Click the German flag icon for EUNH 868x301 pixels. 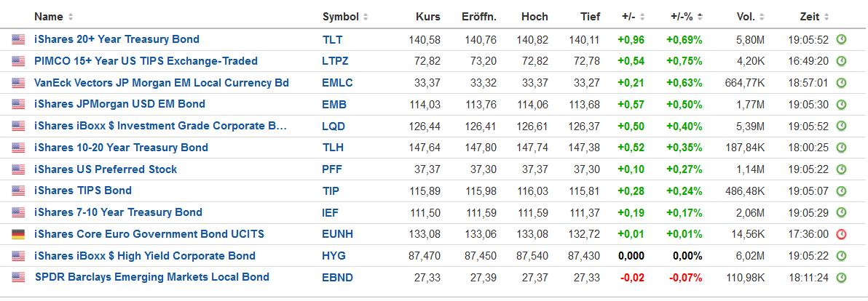tap(17, 234)
